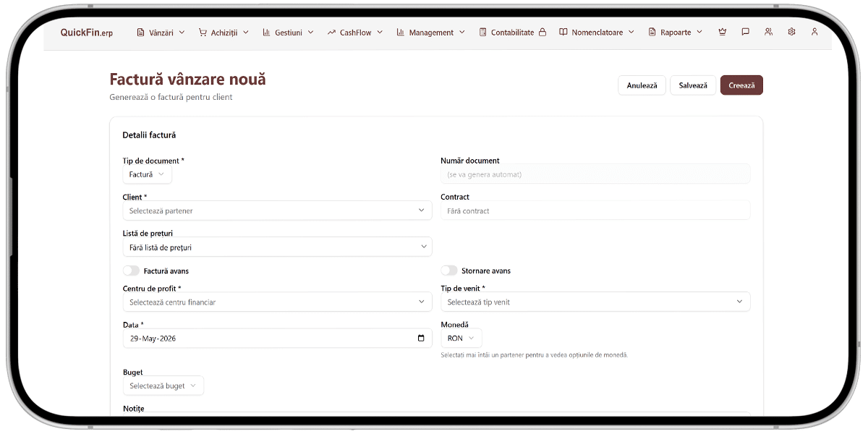868x434 pixels.
Task: Enable the Stornare avans switch
Action: [449, 271]
